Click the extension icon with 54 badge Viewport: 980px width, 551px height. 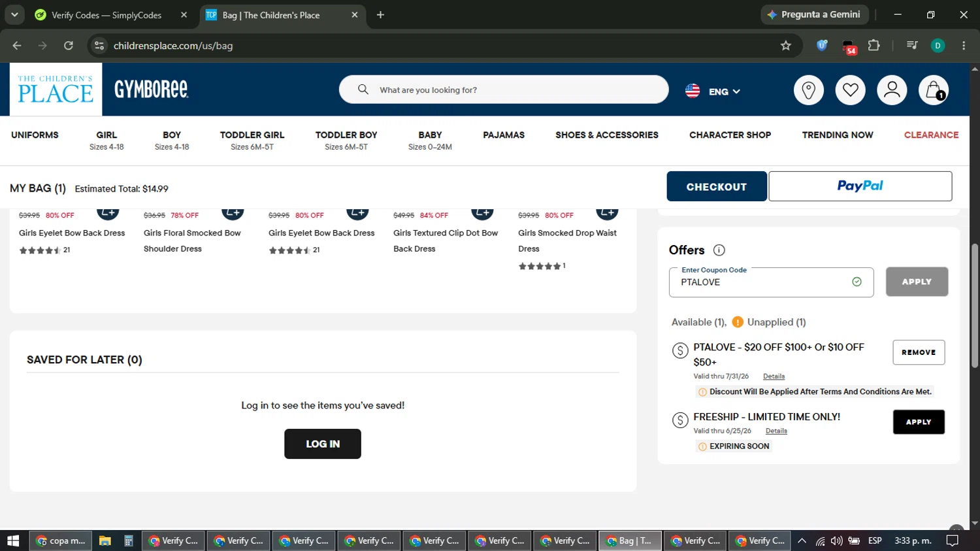(849, 47)
